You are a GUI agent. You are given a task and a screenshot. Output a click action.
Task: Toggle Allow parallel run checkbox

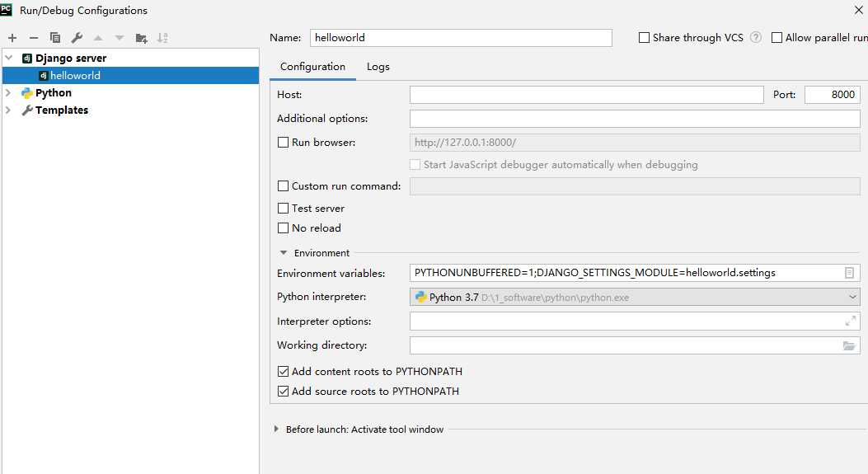point(777,38)
